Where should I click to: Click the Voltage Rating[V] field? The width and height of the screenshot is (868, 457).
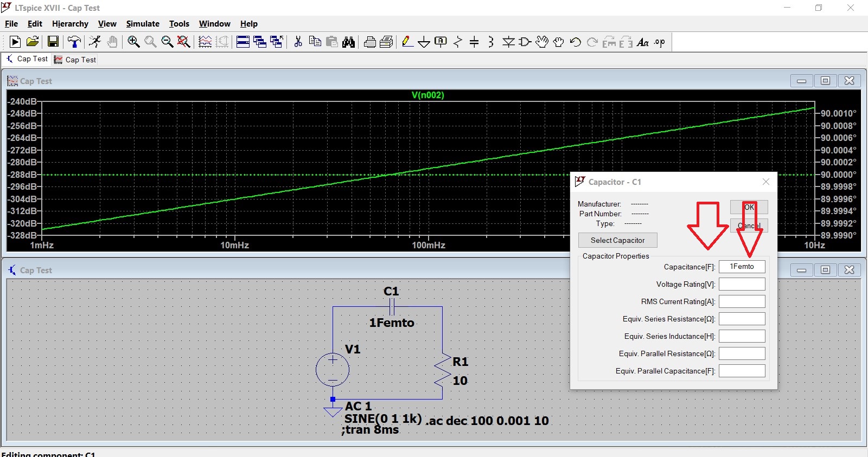click(x=742, y=284)
